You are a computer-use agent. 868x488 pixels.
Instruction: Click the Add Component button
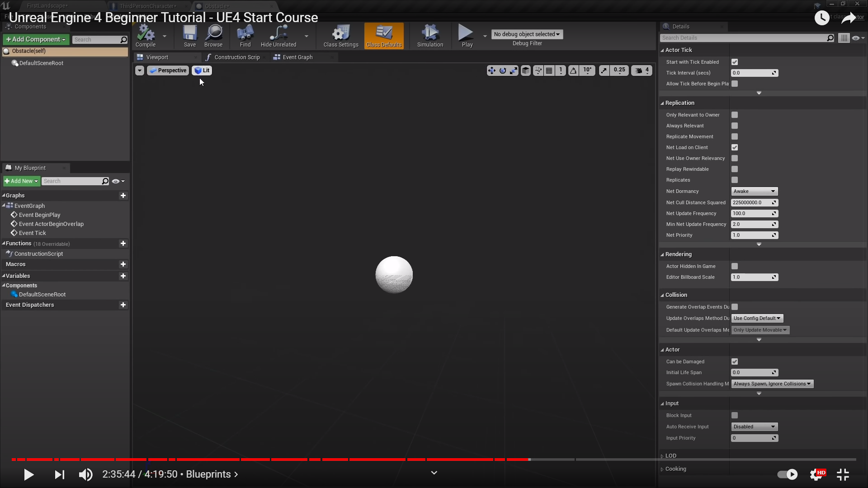(x=36, y=40)
